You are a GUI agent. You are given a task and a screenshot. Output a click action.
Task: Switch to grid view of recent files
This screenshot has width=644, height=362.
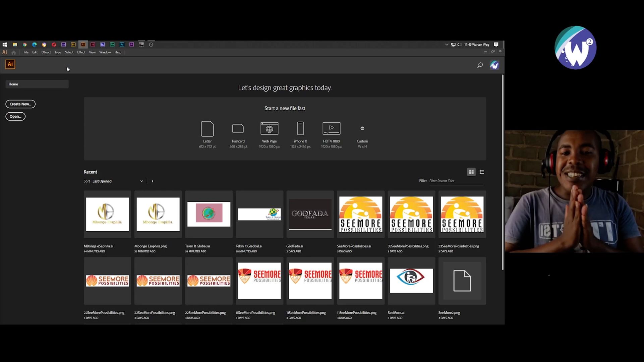click(x=471, y=172)
